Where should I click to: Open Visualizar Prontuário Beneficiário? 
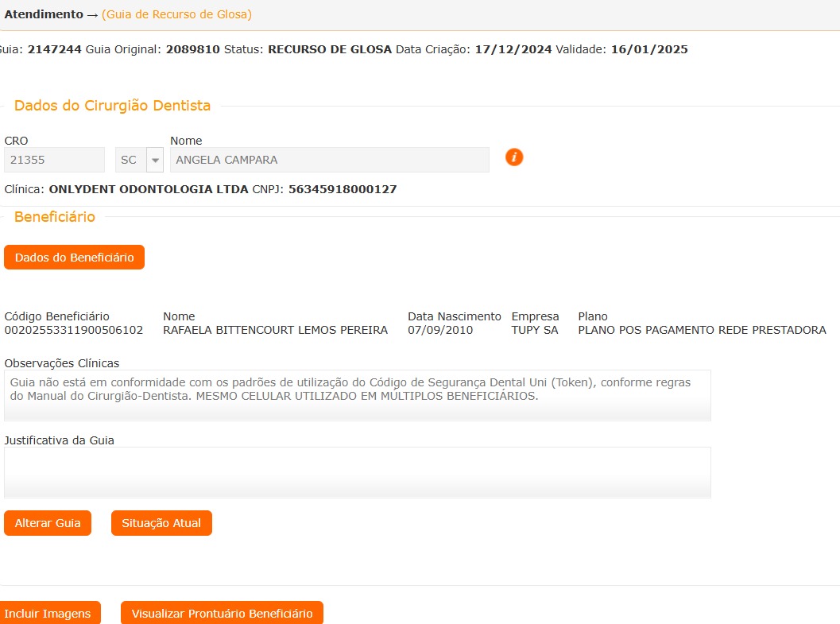tap(222, 614)
